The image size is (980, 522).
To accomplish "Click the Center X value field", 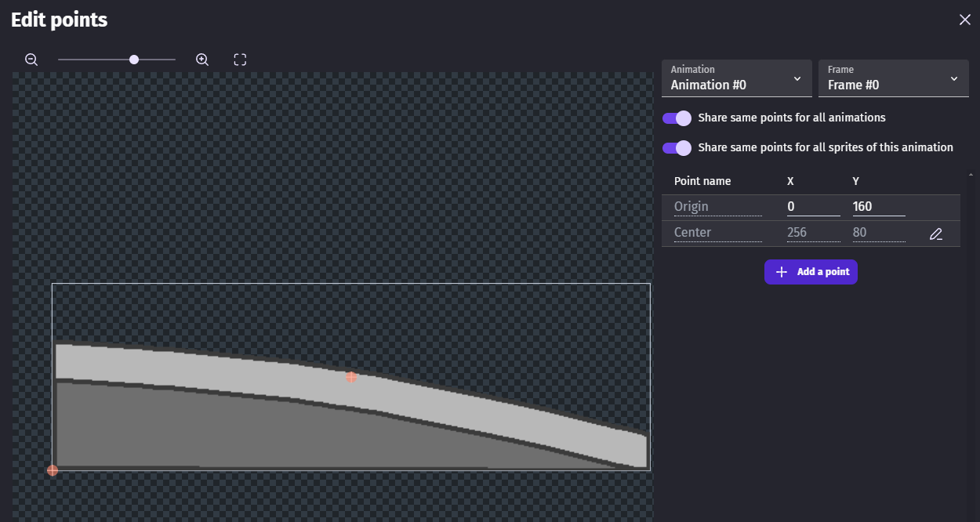I will click(x=813, y=233).
